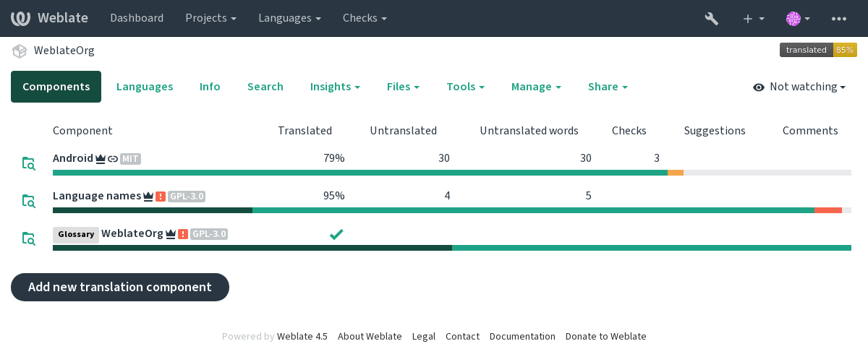Sort by the Suggestions column header
The image size is (868, 349).
tap(715, 131)
